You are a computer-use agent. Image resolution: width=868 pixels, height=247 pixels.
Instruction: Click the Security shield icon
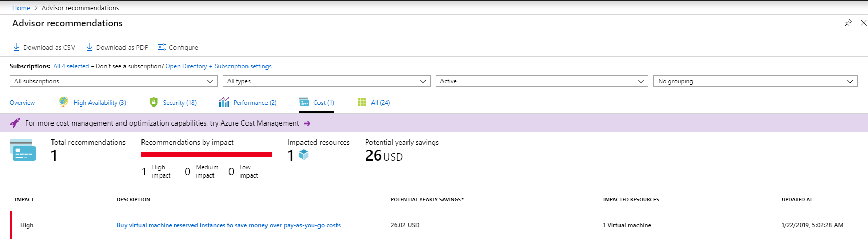[x=154, y=102]
